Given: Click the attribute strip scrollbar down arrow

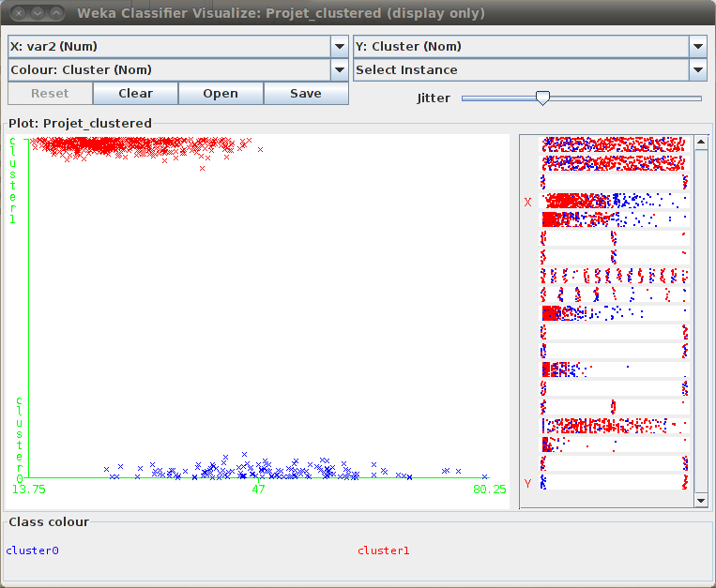Looking at the screenshot, I should [700, 501].
